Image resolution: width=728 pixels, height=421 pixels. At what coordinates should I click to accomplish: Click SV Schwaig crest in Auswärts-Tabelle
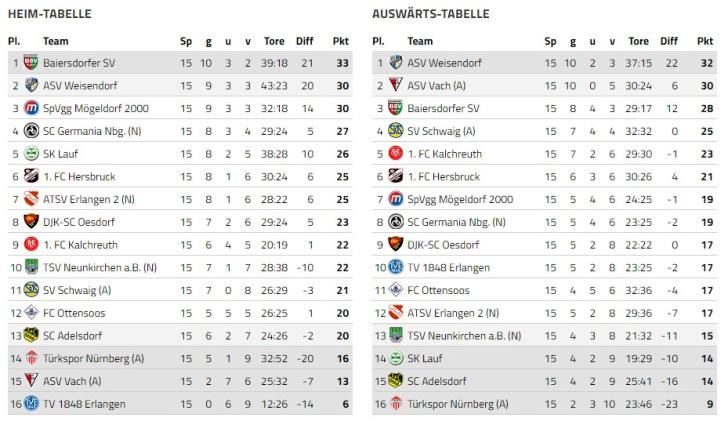click(395, 131)
